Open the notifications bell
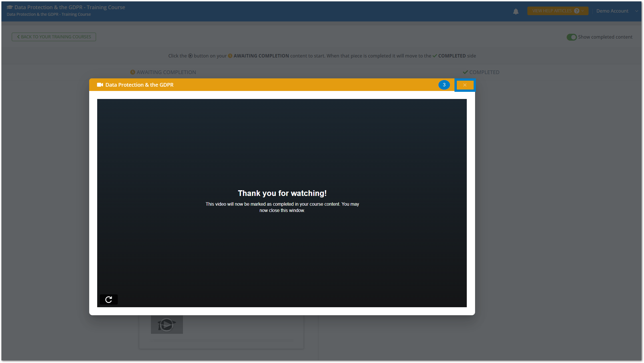Screen dimensions: 644x363 tap(516, 11)
